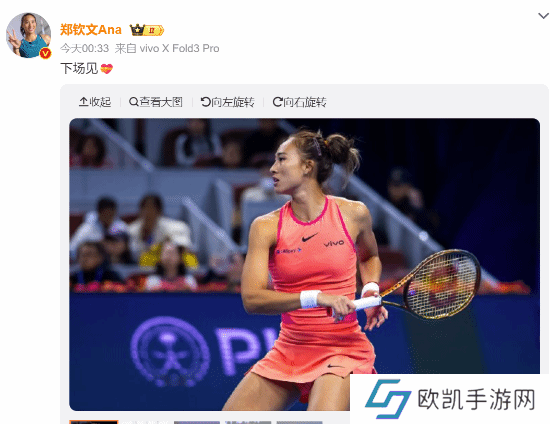Click the main tennis player photo
The width and height of the screenshot is (550, 424).
pyautogui.click(x=304, y=264)
